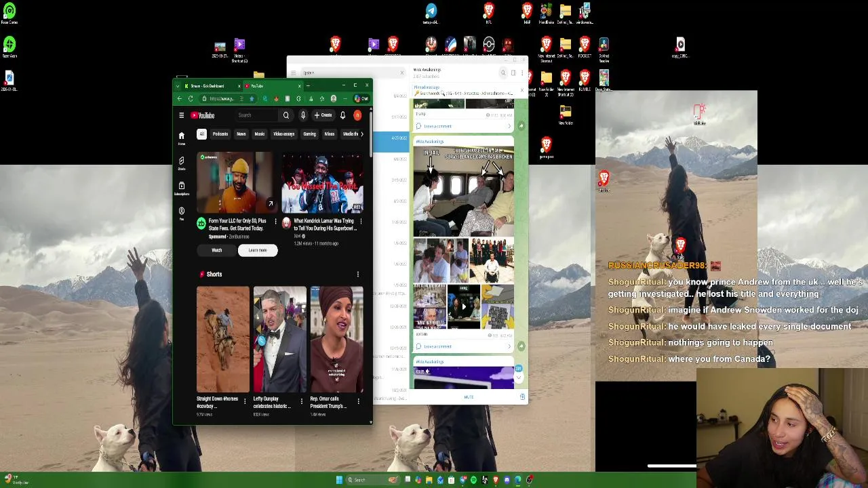
Task: Click the share arrow beside the Telegram meme post
Action: [x=521, y=346]
